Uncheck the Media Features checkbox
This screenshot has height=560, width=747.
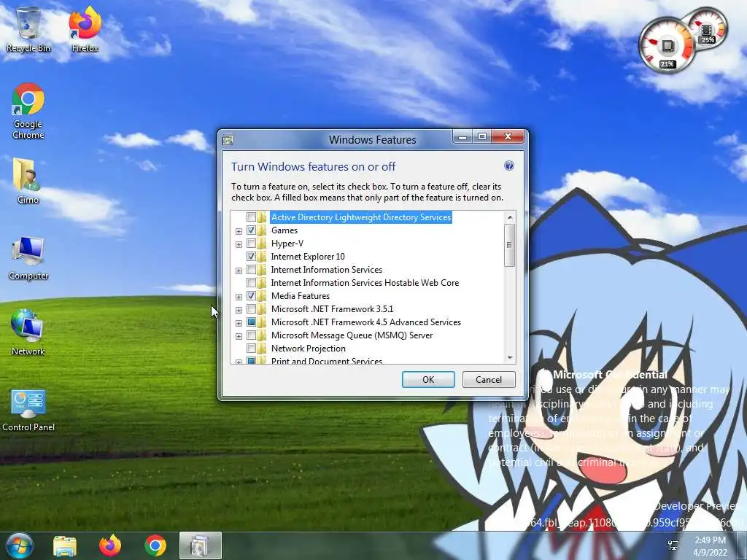251,296
